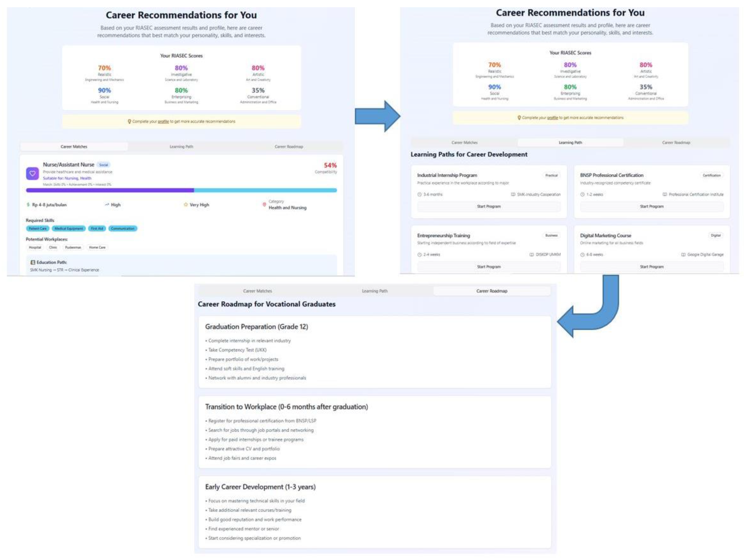Click the lightbulb icon in the yellow banner
Viewport: 745px width, 560px height.
point(130,122)
